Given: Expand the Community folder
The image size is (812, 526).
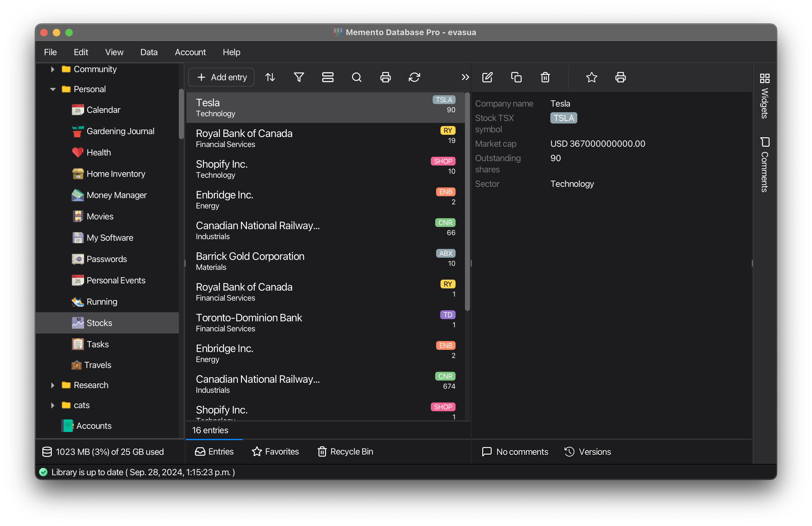Looking at the screenshot, I should [52, 69].
